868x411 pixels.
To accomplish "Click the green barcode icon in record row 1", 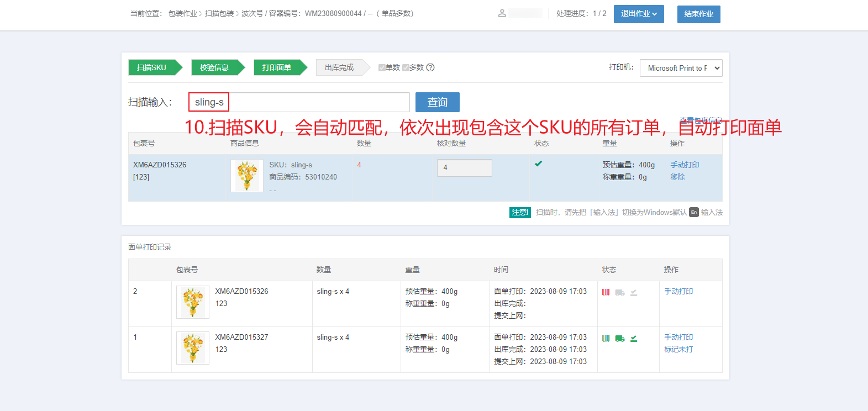I will coord(606,338).
